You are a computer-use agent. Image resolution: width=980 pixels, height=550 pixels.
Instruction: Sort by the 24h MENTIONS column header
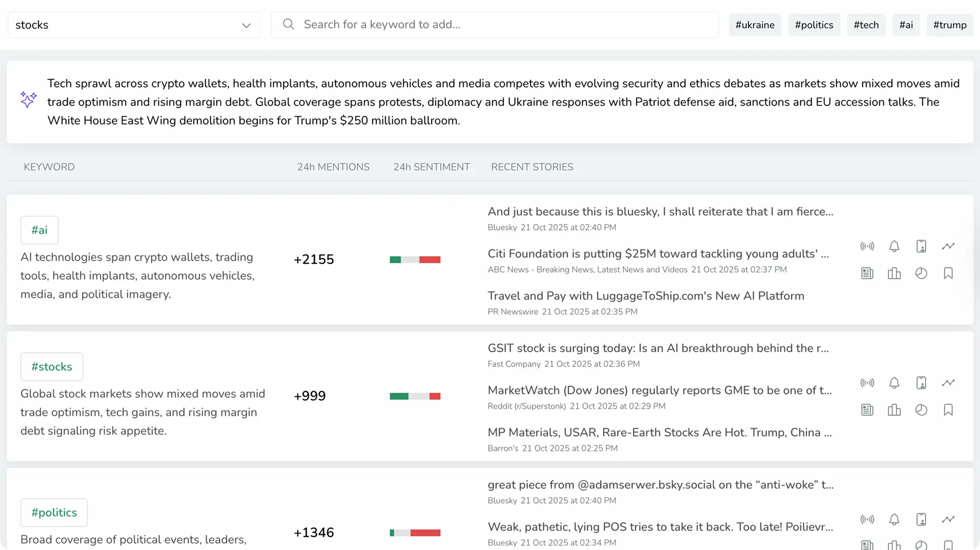pyautogui.click(x=333, y=167)
